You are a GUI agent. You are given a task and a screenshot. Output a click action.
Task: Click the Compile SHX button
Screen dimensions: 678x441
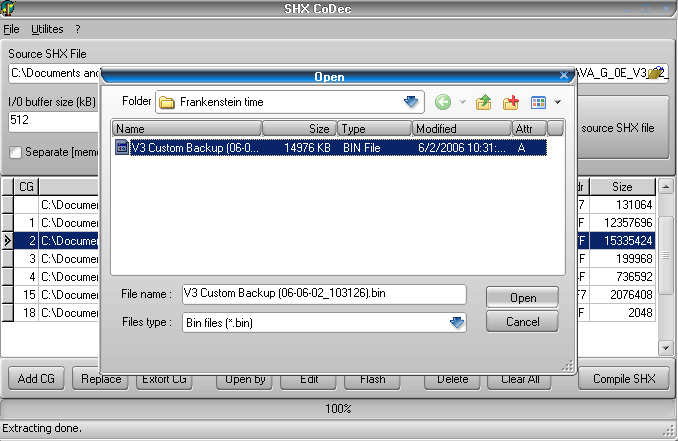click(x=624, y=379)
